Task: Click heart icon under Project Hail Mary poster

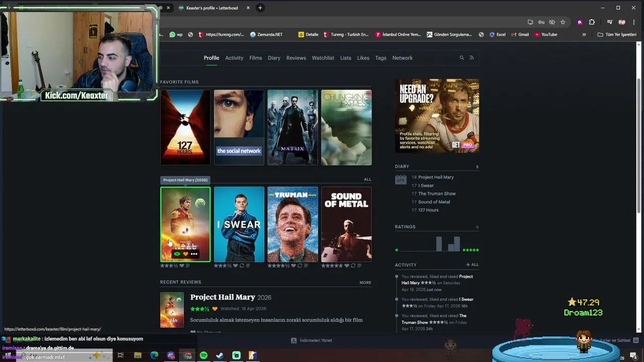Action: 182,265
